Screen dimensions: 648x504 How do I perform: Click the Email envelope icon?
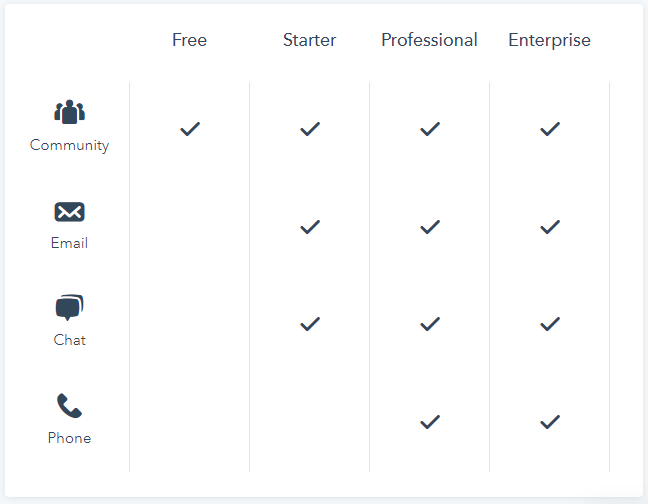[69, 212]
